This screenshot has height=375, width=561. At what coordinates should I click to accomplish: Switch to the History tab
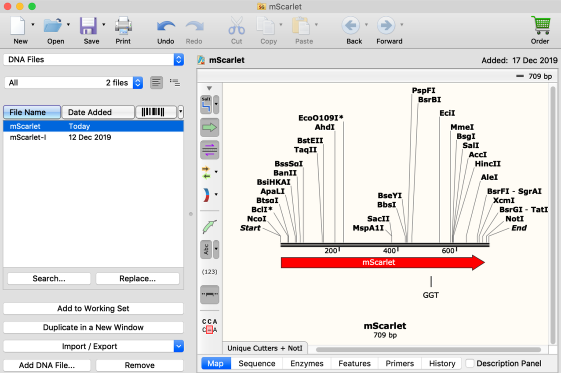pos(442,363)
